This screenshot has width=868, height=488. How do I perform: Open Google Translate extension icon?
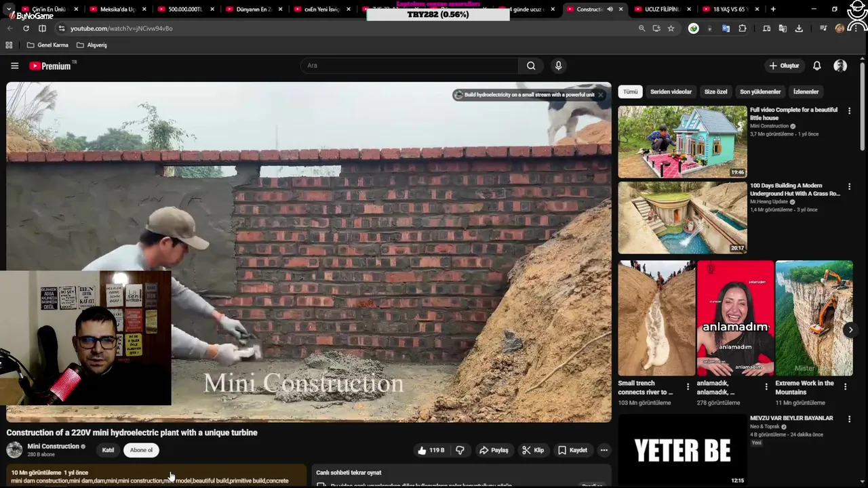[726, 28]
